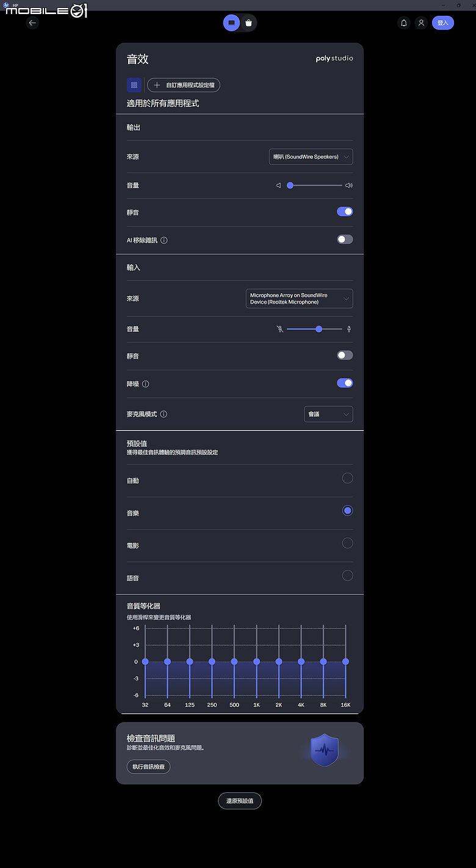Open info tooltip for 麥克風模式
Image resolution: width=476 pixels, height=868 pixels.
pyautogui.click(x=164, y=414)
